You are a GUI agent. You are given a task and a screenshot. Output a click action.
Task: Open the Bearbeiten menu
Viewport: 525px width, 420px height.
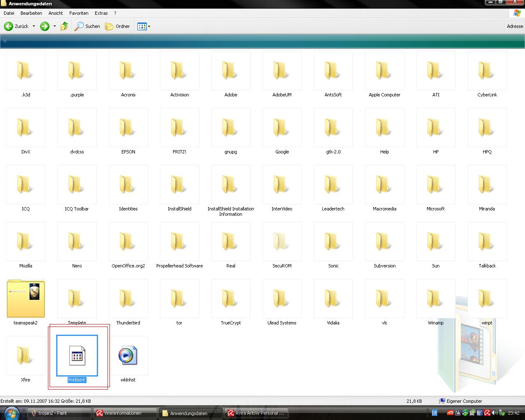click(x=31, y=13)
